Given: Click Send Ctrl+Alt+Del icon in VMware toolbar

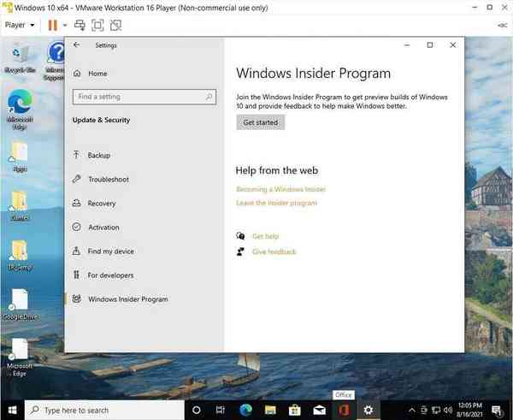Looking at the screenshot, I should [x=80, y=25].
